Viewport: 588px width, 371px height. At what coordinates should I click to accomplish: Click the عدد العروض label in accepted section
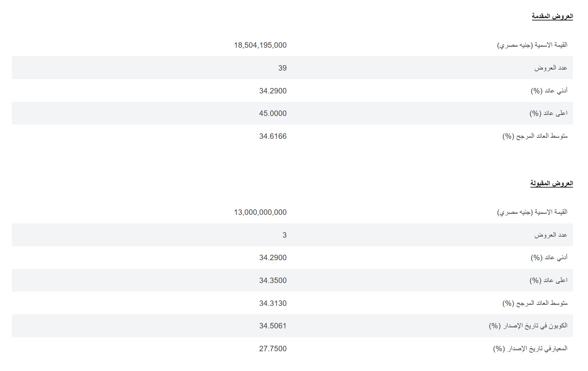[551, 235]
